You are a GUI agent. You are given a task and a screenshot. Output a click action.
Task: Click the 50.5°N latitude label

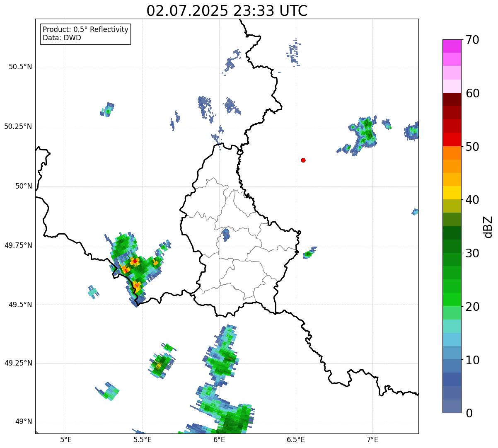coord(20,67)
